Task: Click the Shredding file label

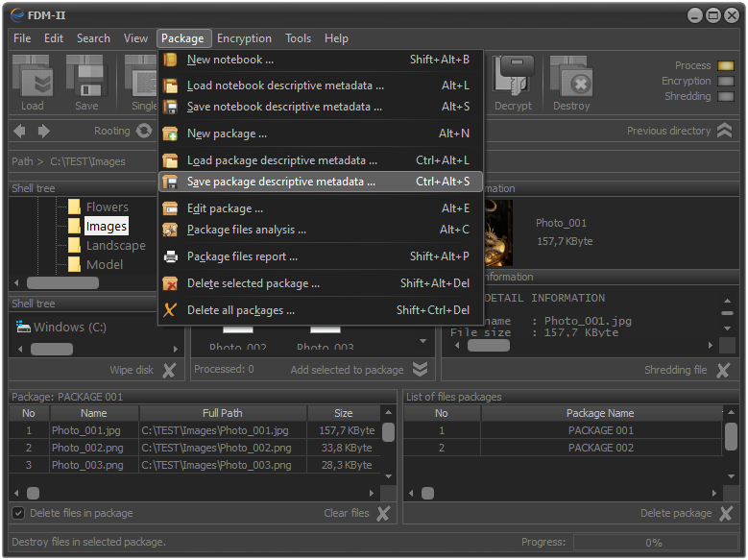Action: tap(675, 370)
